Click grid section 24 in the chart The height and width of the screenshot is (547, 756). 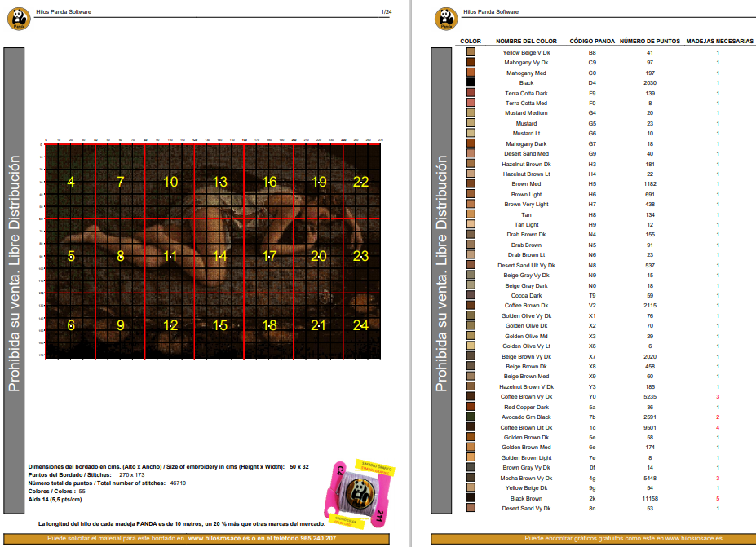point(360,326)
